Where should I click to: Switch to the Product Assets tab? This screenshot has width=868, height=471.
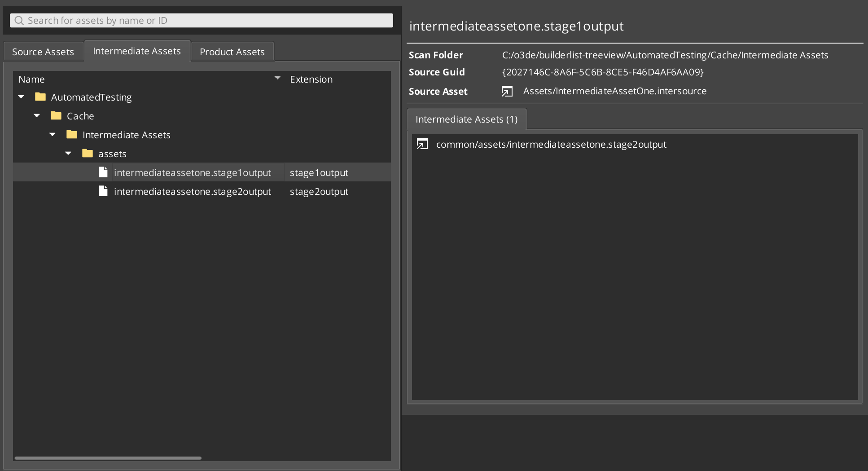(232, 51)
